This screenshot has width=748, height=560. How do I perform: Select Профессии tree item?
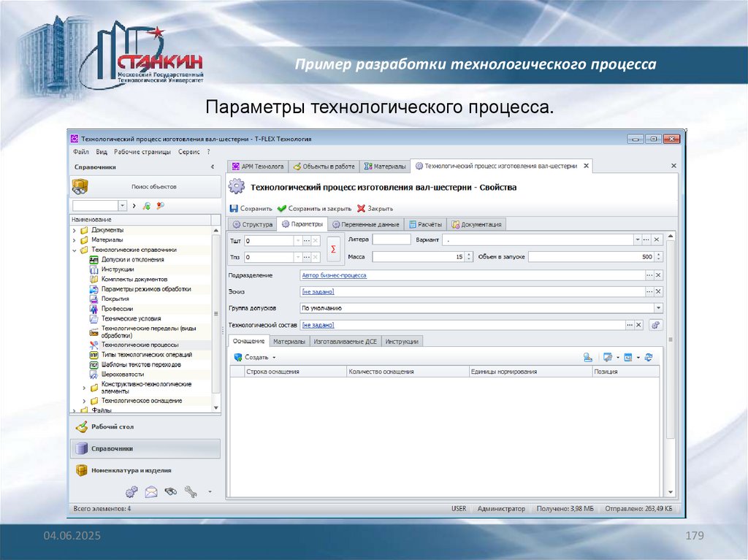(117, 309)
